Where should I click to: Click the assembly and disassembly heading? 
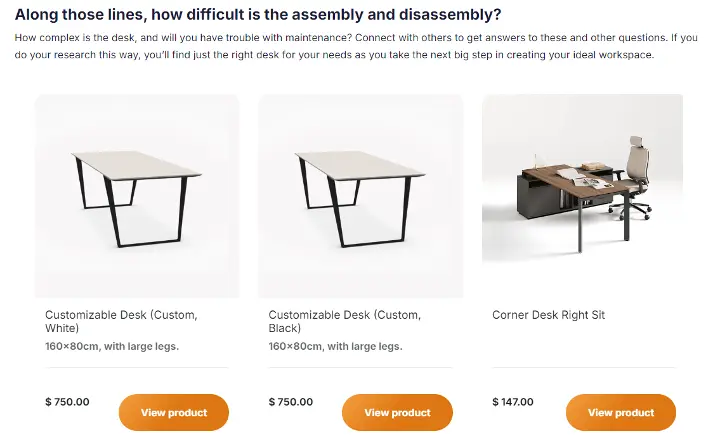pos(258,15)
